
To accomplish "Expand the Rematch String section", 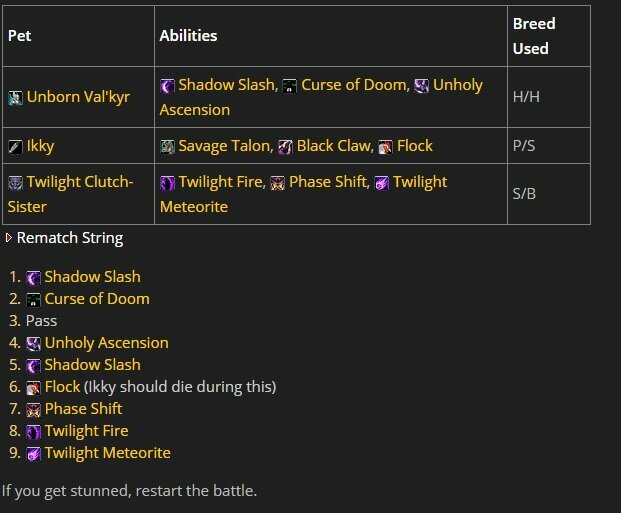I will (x=65, y=238).
